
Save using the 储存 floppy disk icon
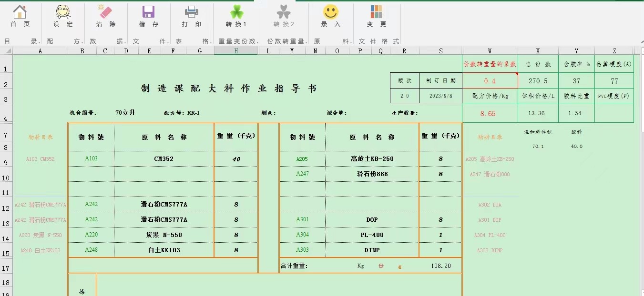click(148, 12)
